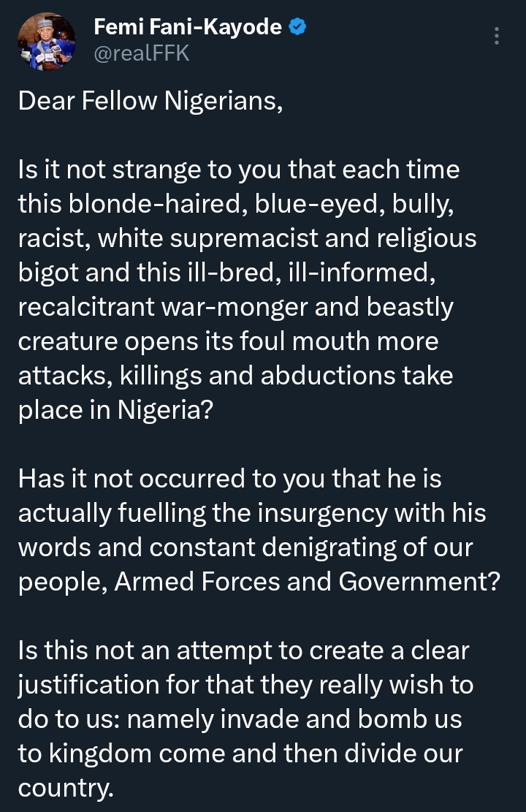526x812 pixels.
Task: Click "place in Nigeria?" text line
Action: click(x=115, y=409)
